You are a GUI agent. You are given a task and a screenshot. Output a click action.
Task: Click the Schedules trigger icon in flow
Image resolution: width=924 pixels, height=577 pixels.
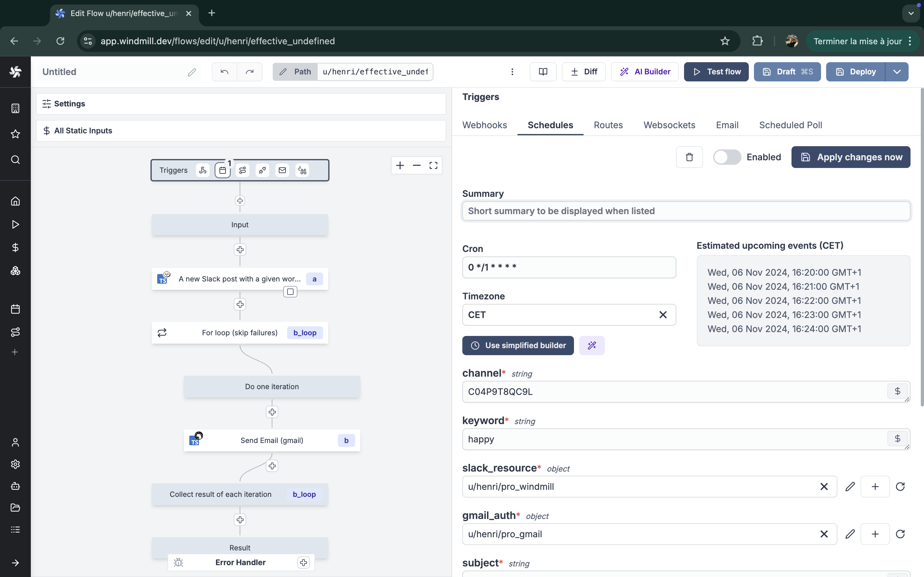223,170
